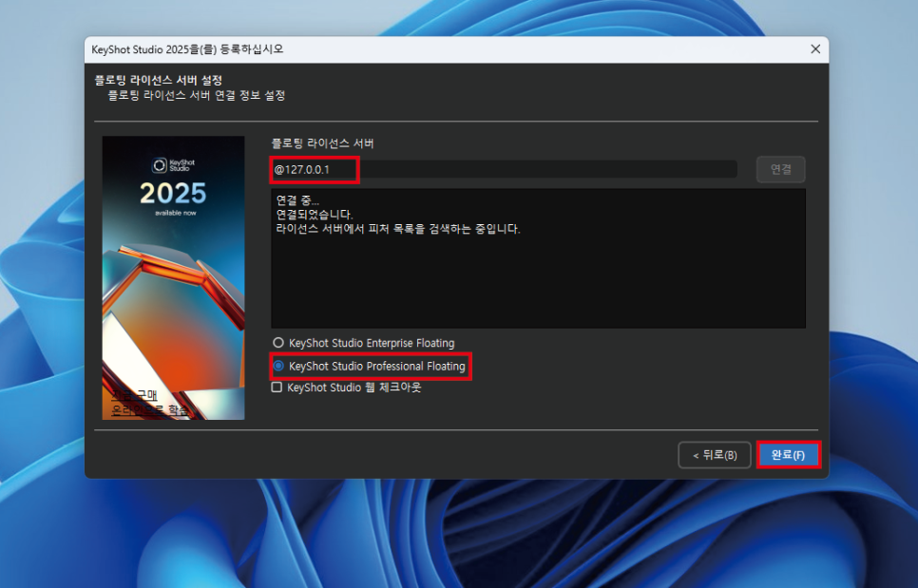918x588 pixels.
Task: Click the KeyShot 2025 promotional banner image
Action: [x=173, y=278]
